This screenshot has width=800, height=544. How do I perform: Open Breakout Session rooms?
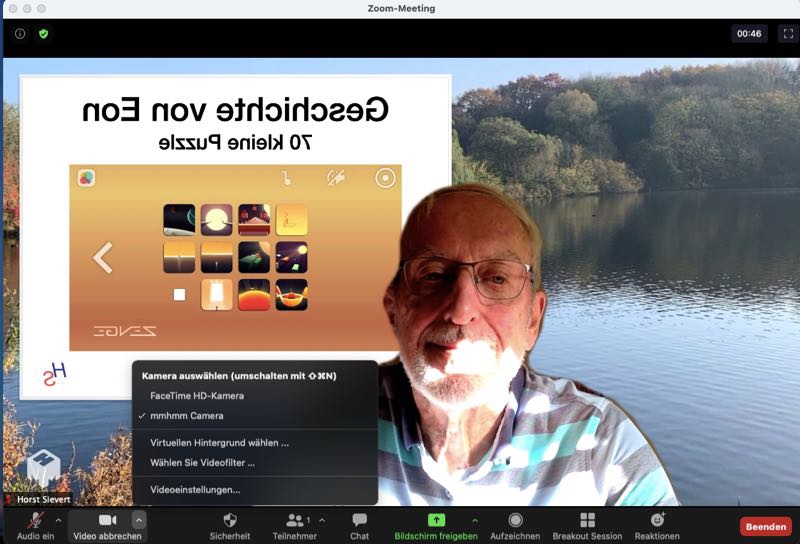pyautogui.click(x=587, y=520)
